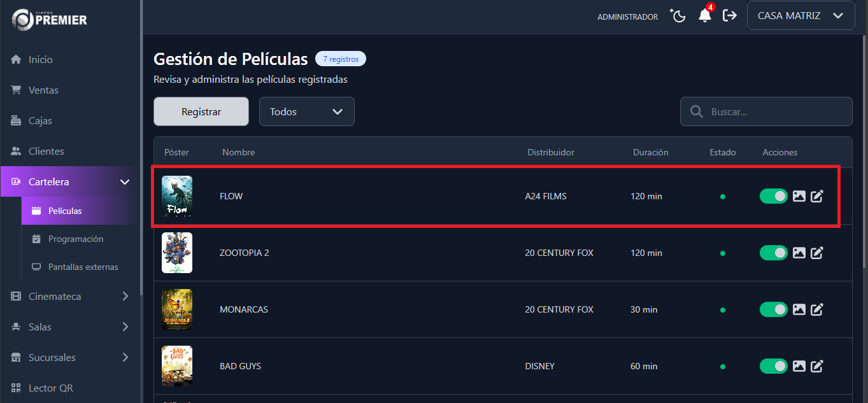The image size is (868, 403).
Task: Go to Ventas in the sidebar
Action: pyautogui.click(x=43, y=90)
